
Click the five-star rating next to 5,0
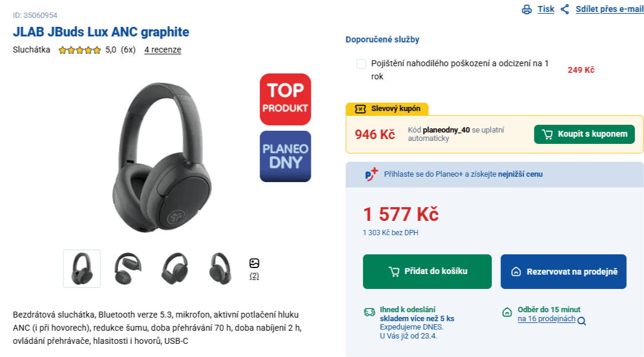pyautogui.click(x=79, y=50)
